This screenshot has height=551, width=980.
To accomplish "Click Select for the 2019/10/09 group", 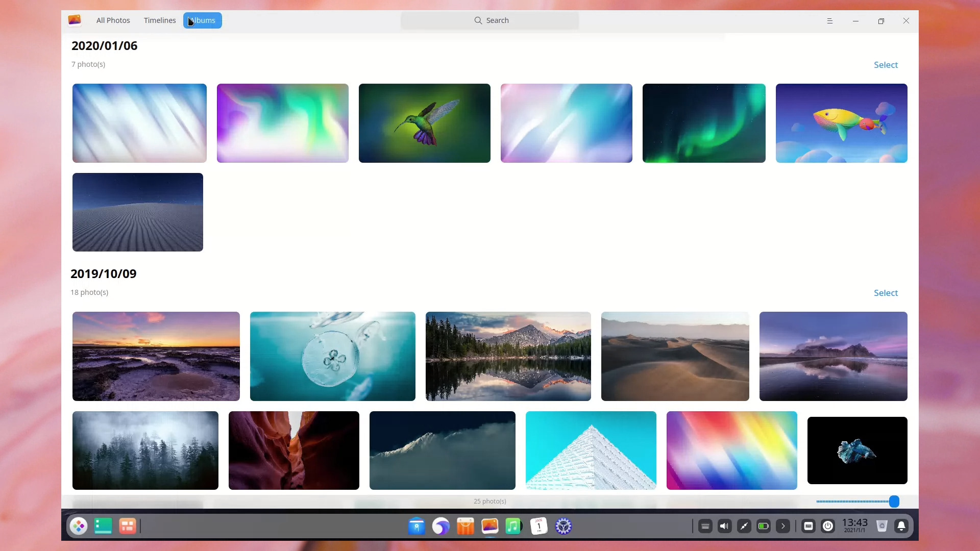I will 885,292.
